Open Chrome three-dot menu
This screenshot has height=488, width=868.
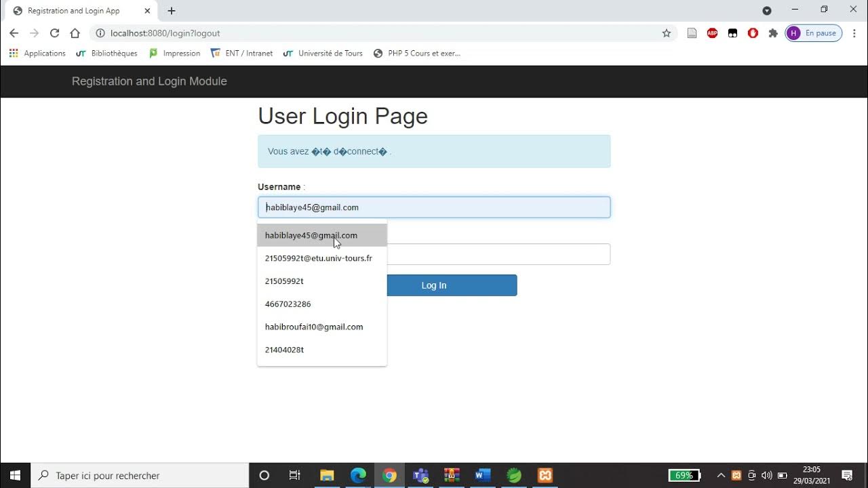click(854, 33)
